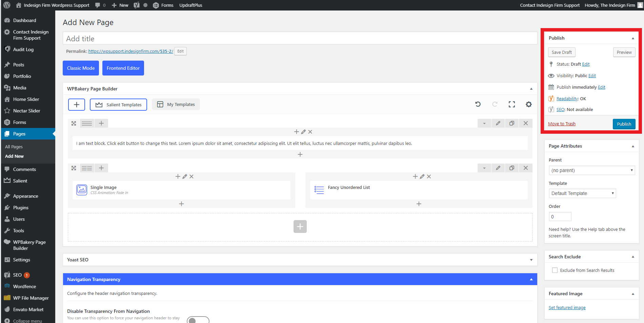644x323 pixels.
Task: Expand the Yoast SEO panel
Action: (x=531, y=260)
